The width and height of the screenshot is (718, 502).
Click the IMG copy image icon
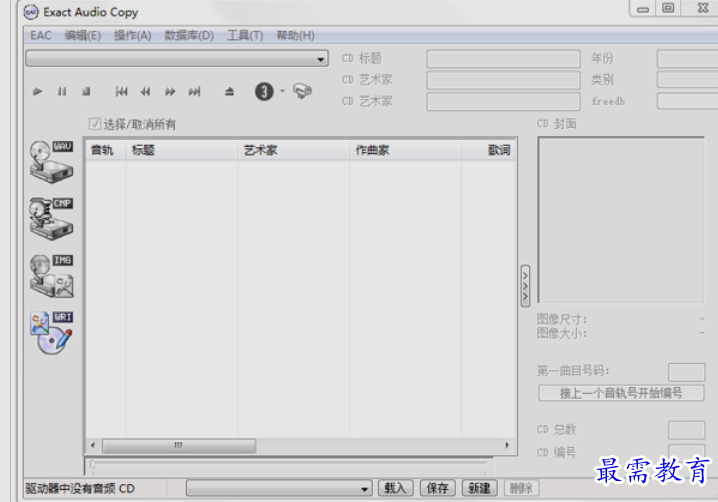(51, 276)
